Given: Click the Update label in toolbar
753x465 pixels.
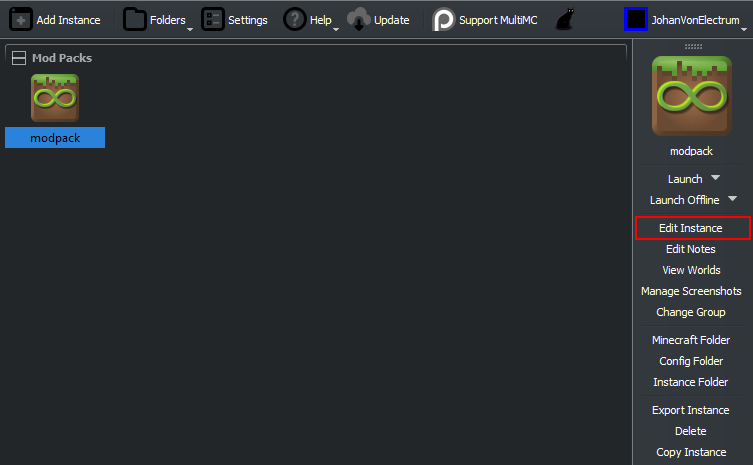Looking at the screenshot, I should [392, 20].
